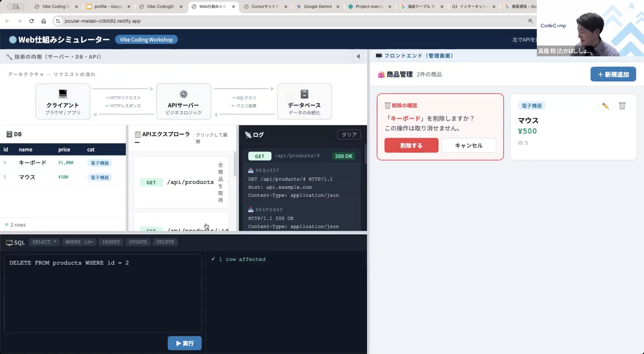This screenshot has height=354, width=644.
Task: Click the trash delete icon on マウス card
Action: click(622, 106)
